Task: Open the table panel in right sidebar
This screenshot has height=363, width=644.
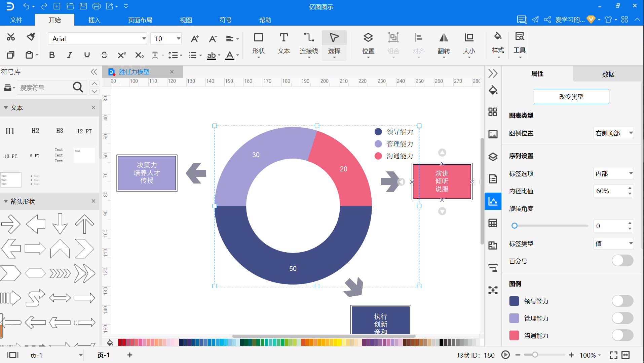Action: (x=493, y=223)
